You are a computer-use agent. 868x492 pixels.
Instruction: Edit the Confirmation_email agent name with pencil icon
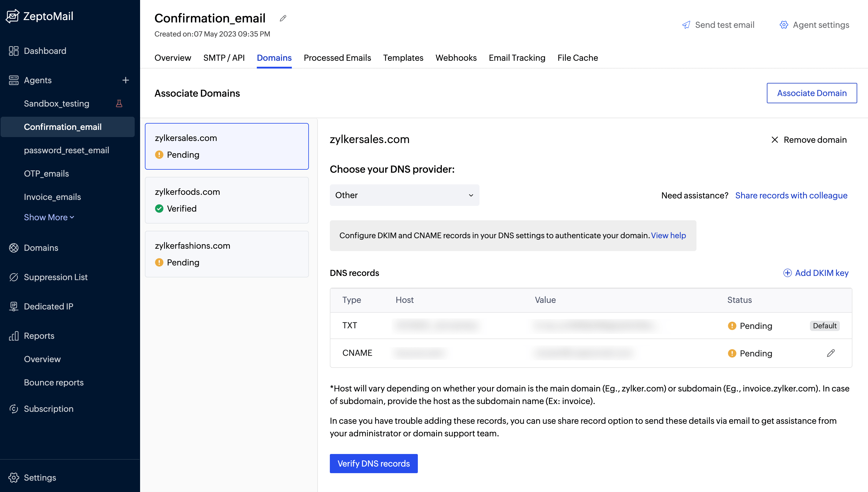[283, 18]
